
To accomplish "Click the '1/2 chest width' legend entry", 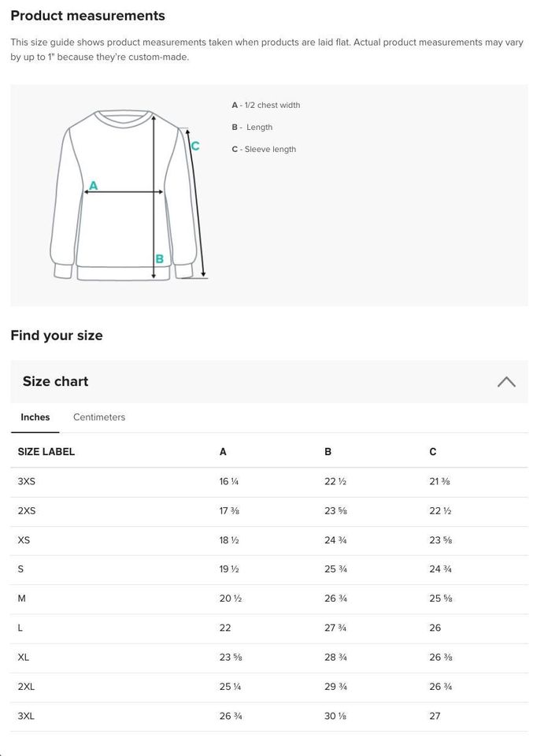I will pyautogui.click(x=265, y=105).
